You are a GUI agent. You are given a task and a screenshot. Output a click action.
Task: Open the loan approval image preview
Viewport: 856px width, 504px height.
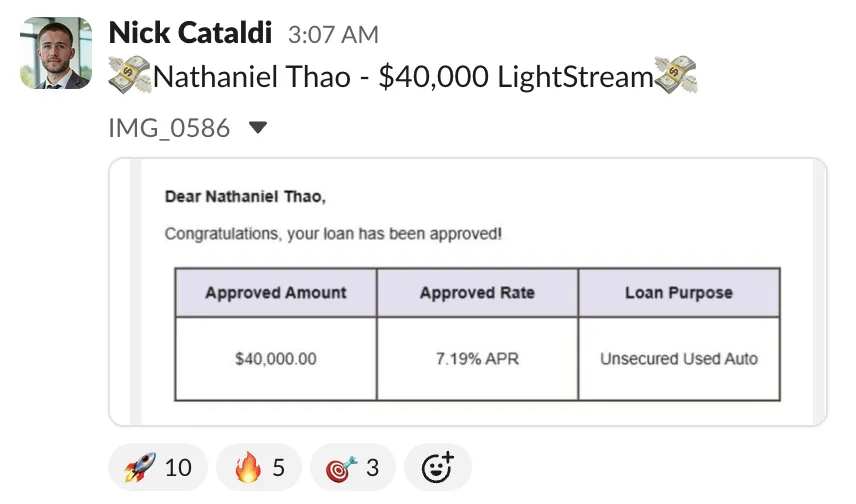point(468,292)
